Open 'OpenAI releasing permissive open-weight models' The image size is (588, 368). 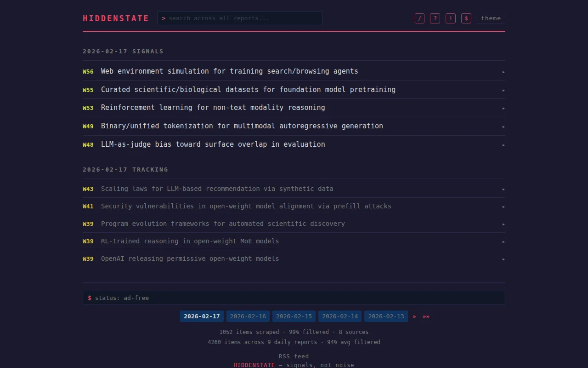(190, 259)
